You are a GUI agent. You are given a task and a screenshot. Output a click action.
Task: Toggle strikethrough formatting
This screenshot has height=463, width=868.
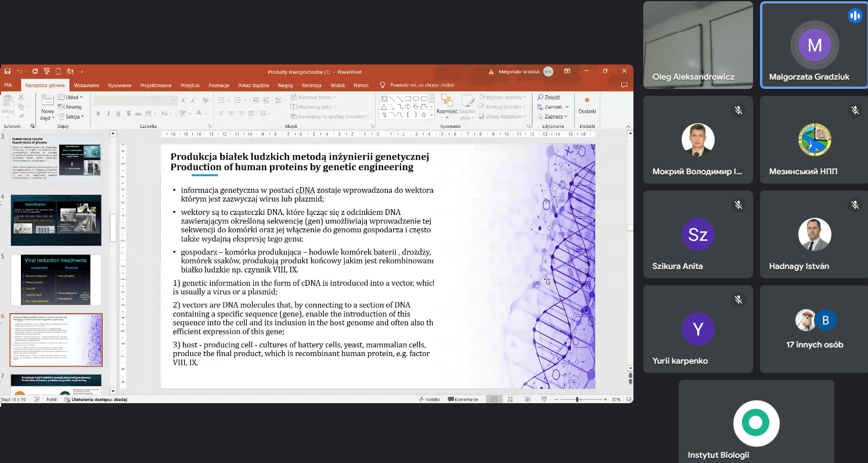click(x=138, y=114)
